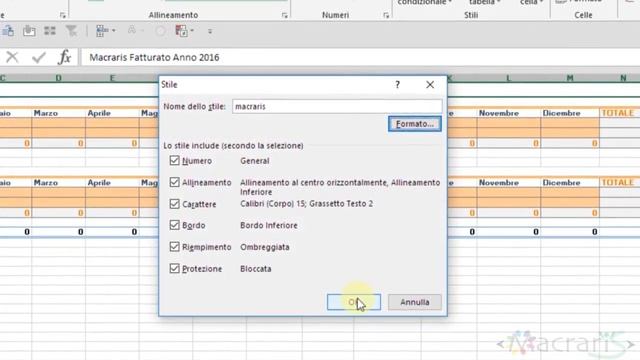This screenshot has height=360, width=640.
Task: Toggle the Bordo checkbox
Action: point(174,225)
